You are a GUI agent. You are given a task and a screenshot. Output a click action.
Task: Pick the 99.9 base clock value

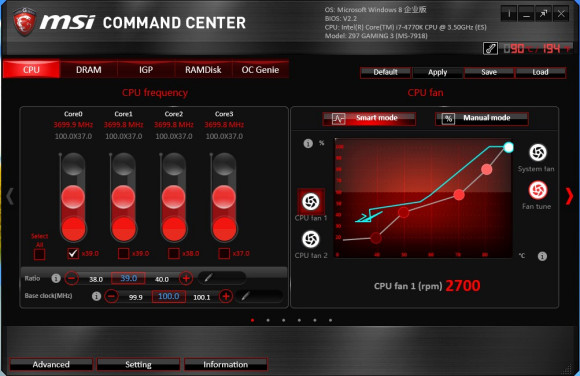point(136,297)
